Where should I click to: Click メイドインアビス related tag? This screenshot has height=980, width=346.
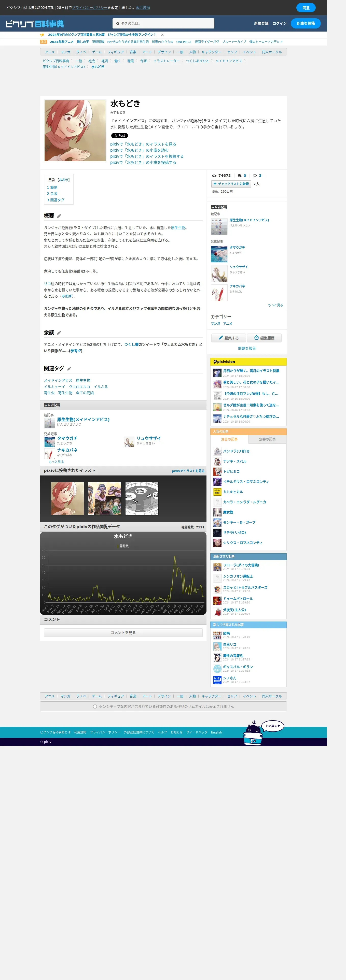point(58,380)
